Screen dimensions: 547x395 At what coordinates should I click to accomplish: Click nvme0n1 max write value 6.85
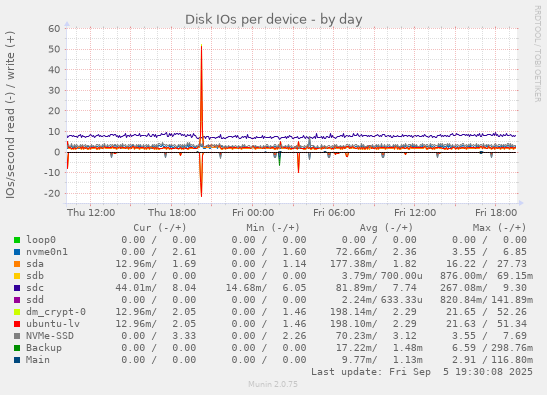click(515, 252)
